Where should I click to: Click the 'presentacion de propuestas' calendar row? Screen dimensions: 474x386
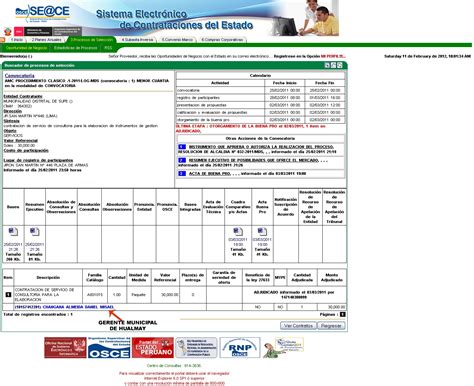click(x=261, y=105)
